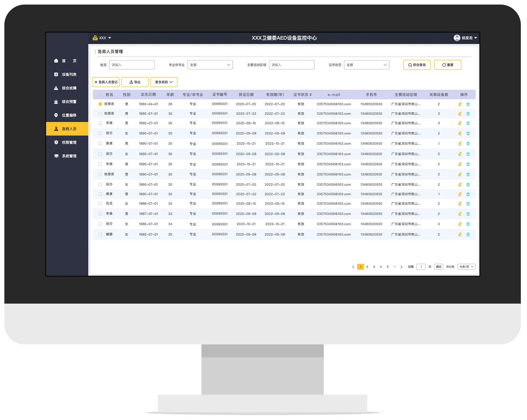The height and width of the screenshot is (420, 527).
Task: Edit the 蝴蝶 row
Action: pyautogui.click(x=460, y=235)
